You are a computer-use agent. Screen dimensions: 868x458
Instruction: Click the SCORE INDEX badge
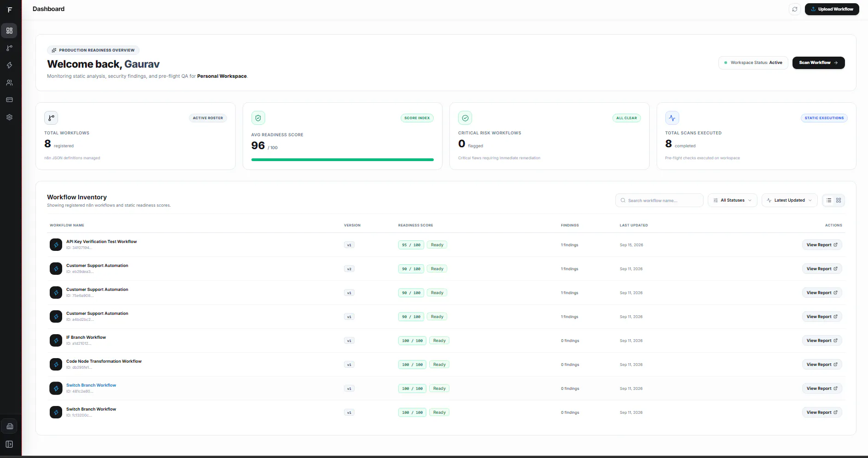(x=417, y=118)
